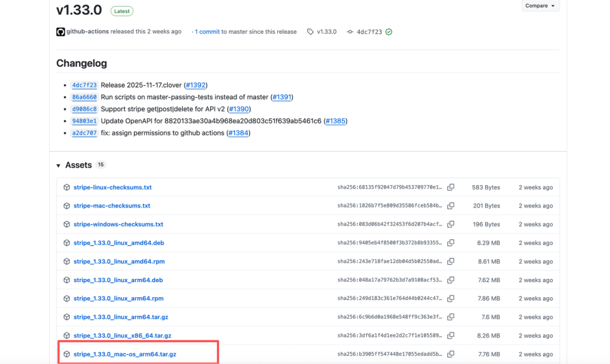Click the green verified check icon

389,32
